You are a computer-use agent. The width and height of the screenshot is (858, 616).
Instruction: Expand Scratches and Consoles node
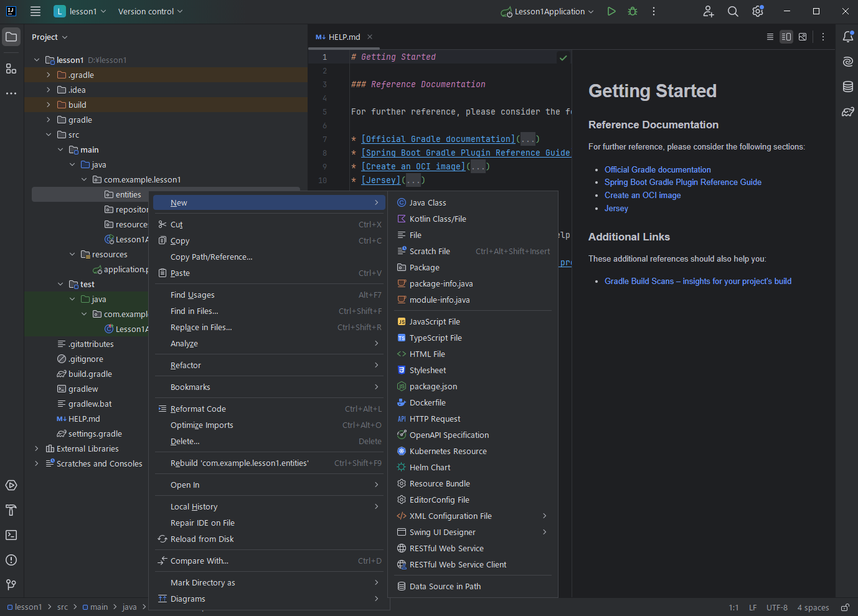coord(37,463)
